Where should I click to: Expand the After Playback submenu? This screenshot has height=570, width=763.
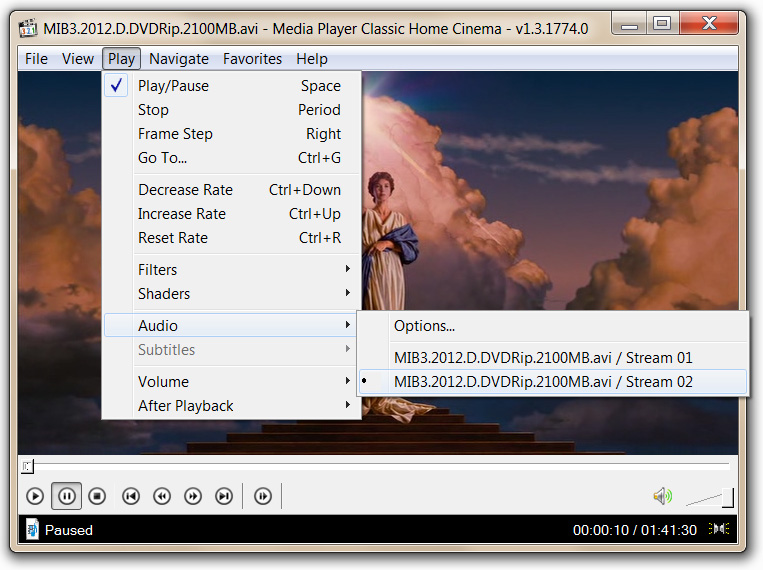click(232, 405)
